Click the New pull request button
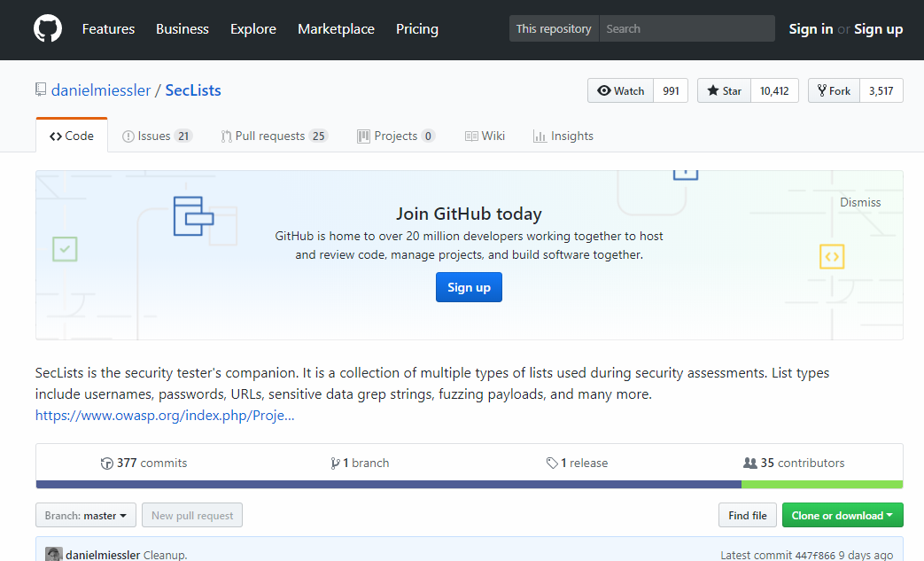 point(192,515)
